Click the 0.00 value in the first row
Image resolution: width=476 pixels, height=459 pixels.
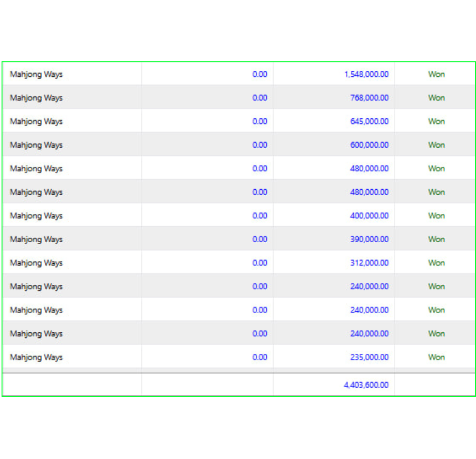point(260,74)
